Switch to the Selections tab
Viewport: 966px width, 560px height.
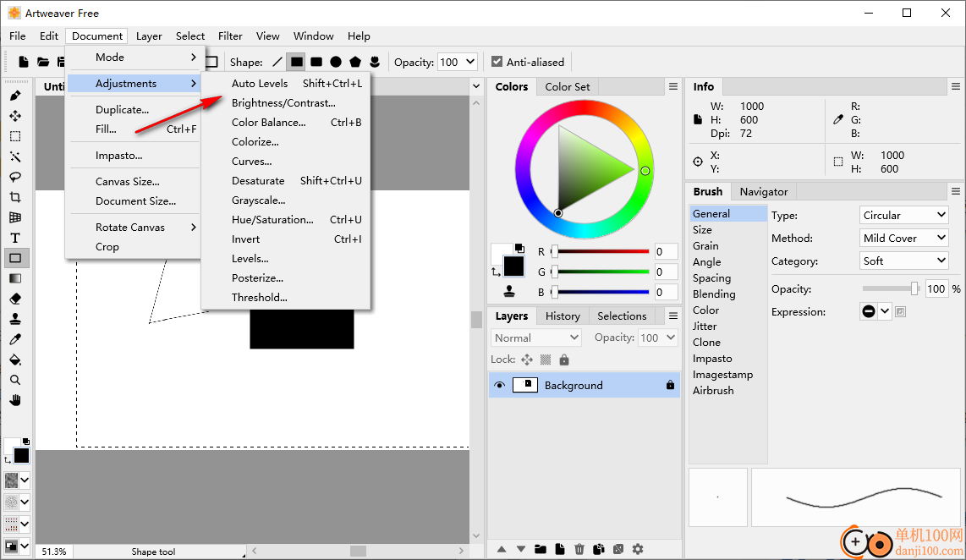coord(622,316)
